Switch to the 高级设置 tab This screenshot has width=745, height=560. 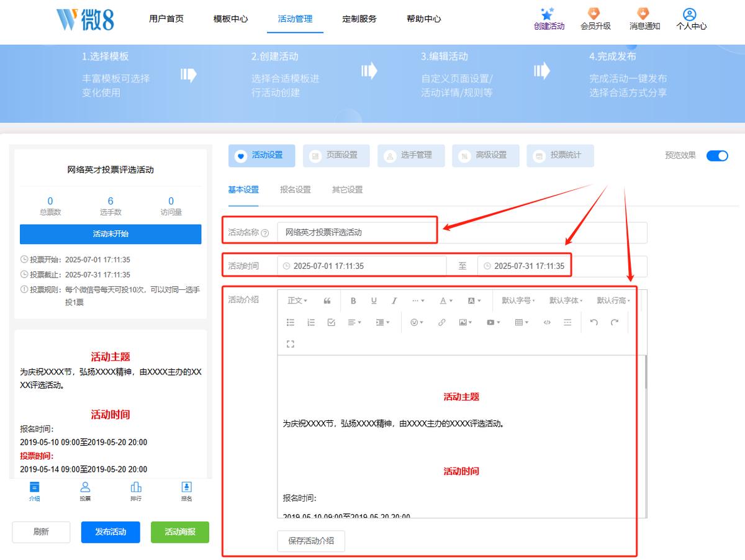pos(485,155)
